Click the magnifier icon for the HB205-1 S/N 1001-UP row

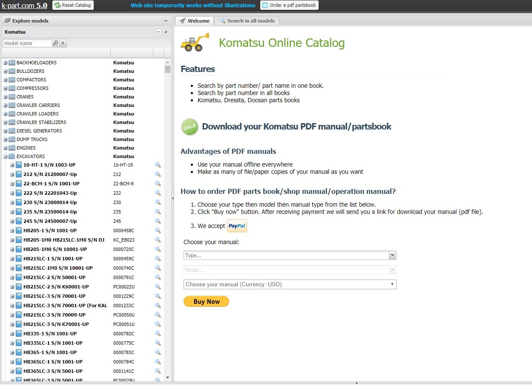158,231
